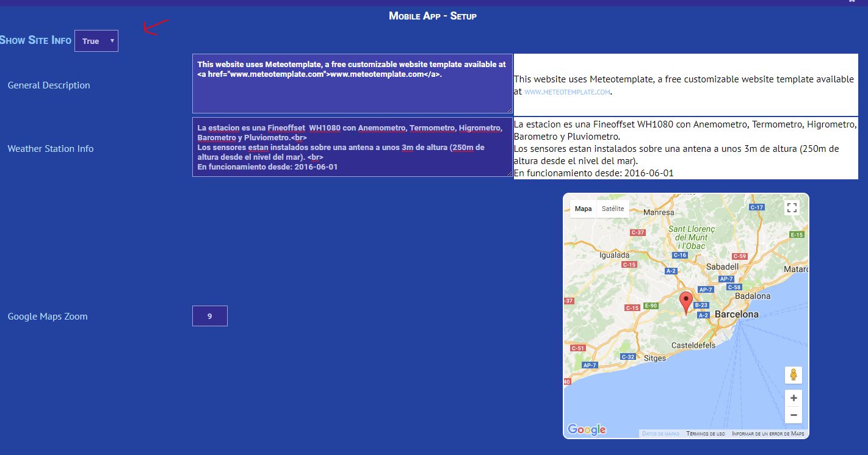This screenshot has width=868, height=455.
Task: Open Términos de uso link
Action: [706, 434]
